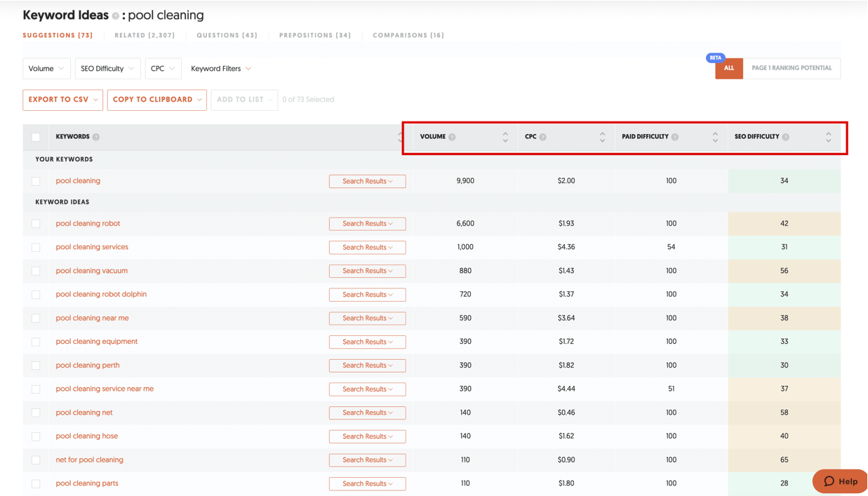Expand Search Results for pool cleaning robot
The image size is (868, 496).
coord(367,224)
